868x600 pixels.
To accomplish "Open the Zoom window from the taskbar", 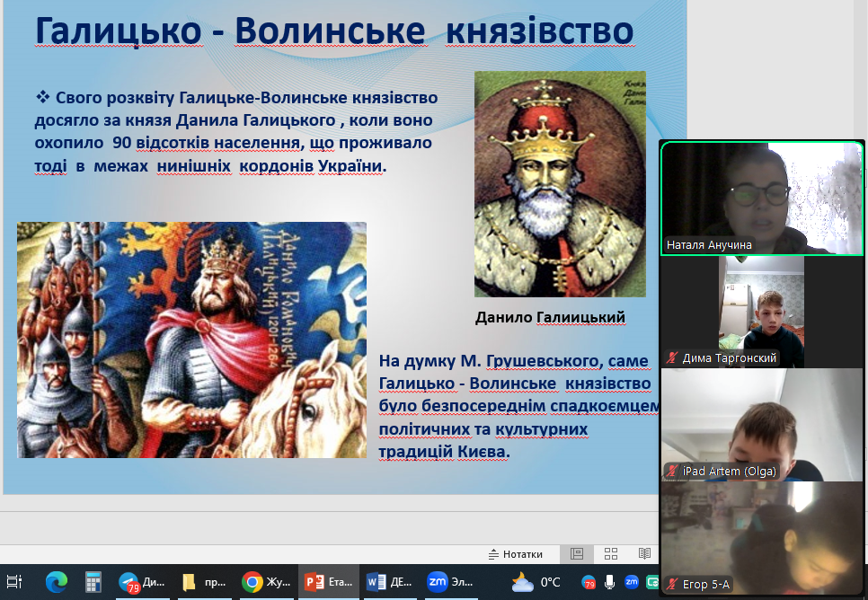I will (451, 582).
